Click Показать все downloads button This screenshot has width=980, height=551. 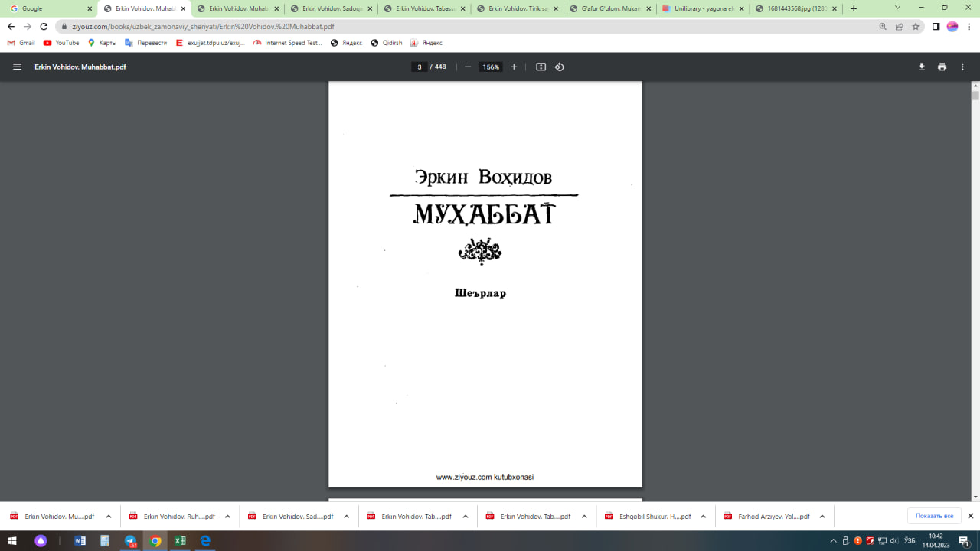pyautogui.click(x=934, y=517)
